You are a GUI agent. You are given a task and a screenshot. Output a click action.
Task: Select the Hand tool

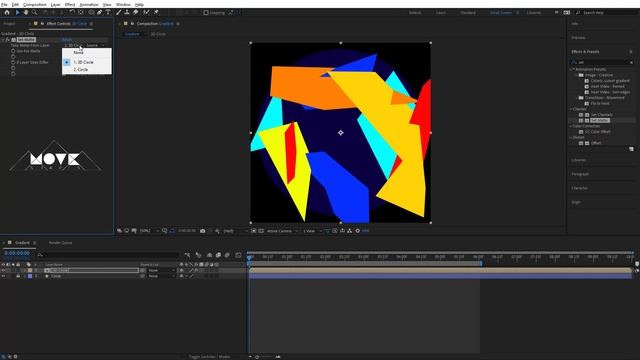[x=26, y=13]
